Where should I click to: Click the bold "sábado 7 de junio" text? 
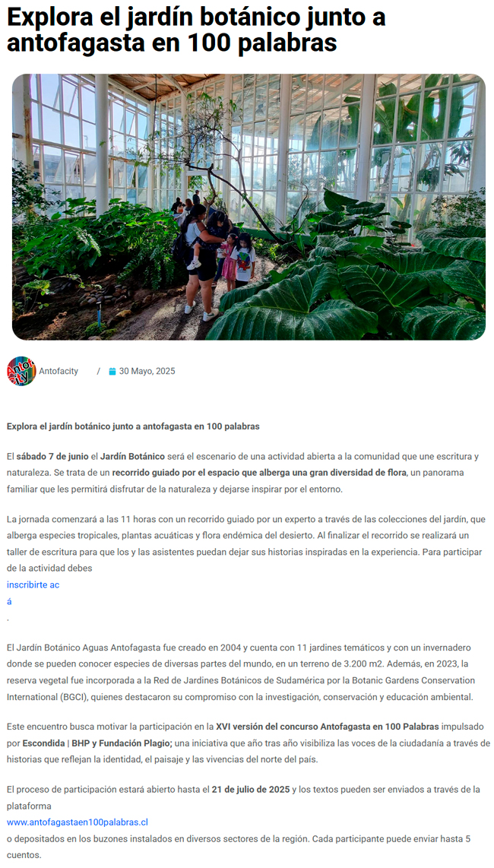pos(52,457)
